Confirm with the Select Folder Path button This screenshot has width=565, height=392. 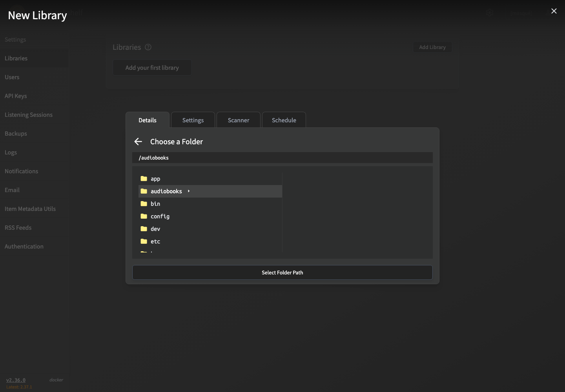pyautogui.click(x=282, y=272)
